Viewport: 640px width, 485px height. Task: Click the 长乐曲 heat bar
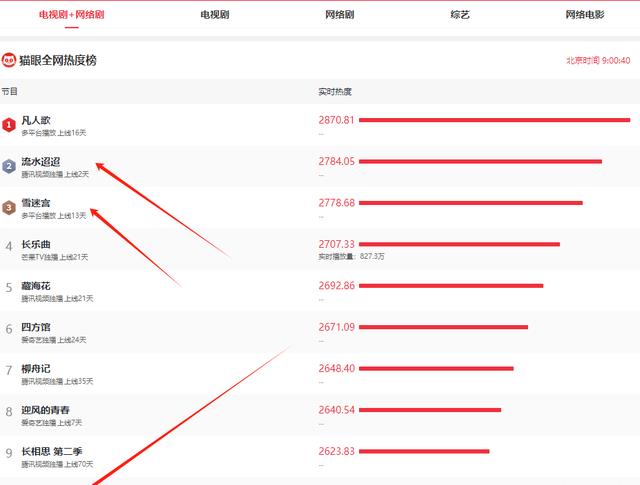click(459, 244)
